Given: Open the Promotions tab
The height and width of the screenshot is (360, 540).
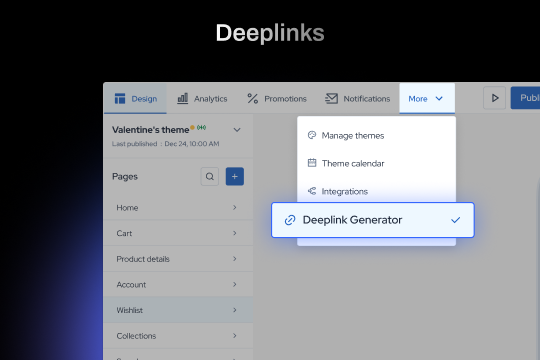Looking at the screenshot, I should 277,99.
